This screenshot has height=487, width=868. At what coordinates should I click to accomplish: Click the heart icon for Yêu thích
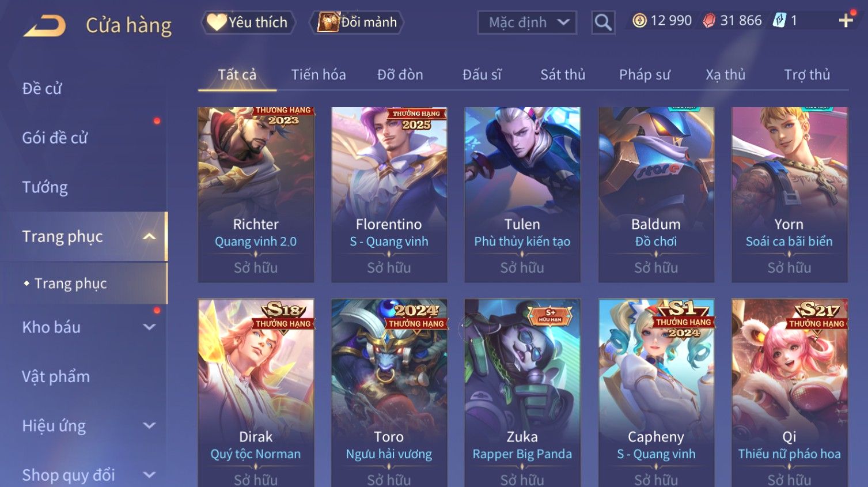[x=217, y=22]
